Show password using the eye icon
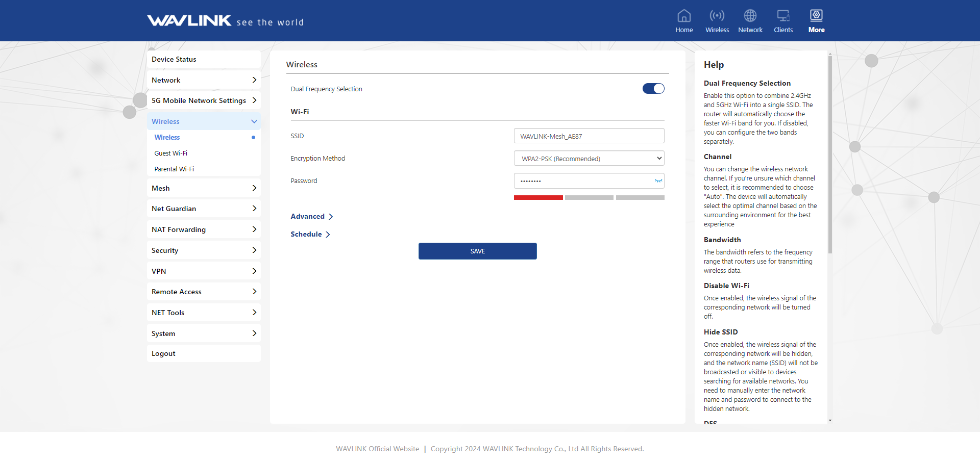This screenshot has height=464, width=980. [658, 181]
